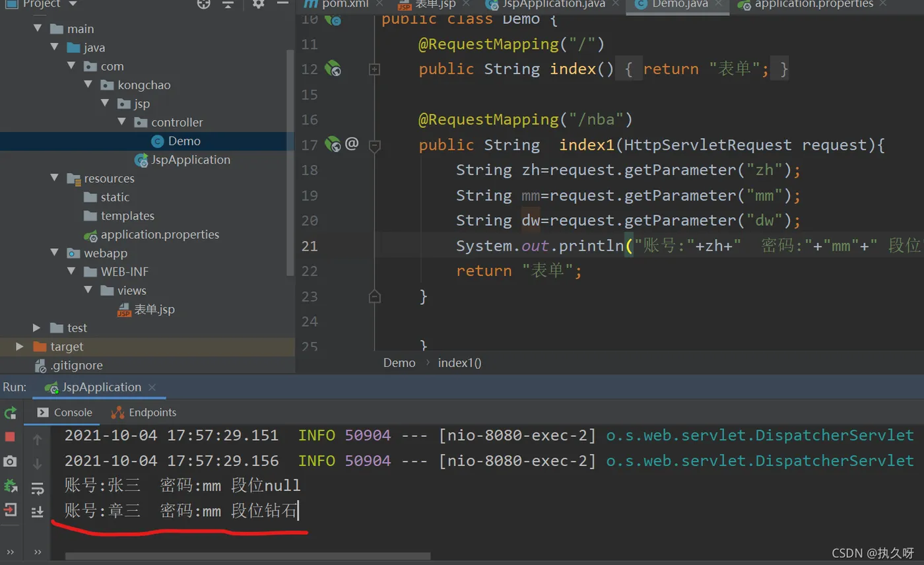Click the Collapse All icon in Project panel

(x=228, y=4)
